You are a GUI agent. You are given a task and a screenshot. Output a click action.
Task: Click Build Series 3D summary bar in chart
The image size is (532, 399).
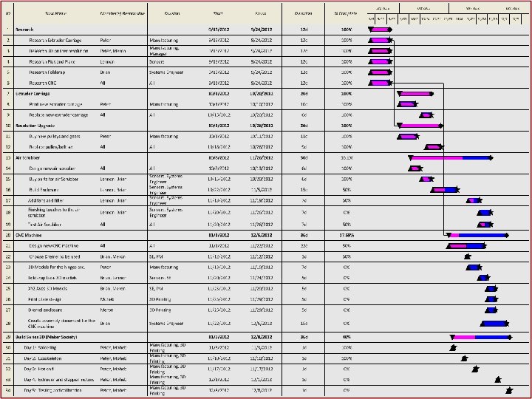pos(481,337)
